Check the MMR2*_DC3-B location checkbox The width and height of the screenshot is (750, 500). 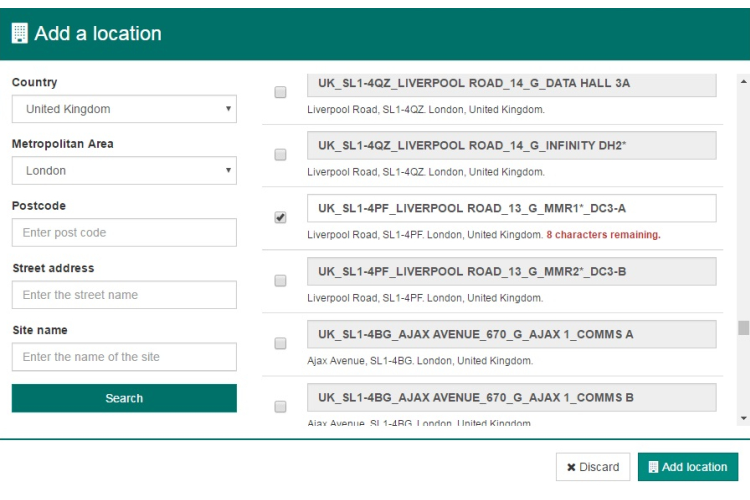coord(281,281)
